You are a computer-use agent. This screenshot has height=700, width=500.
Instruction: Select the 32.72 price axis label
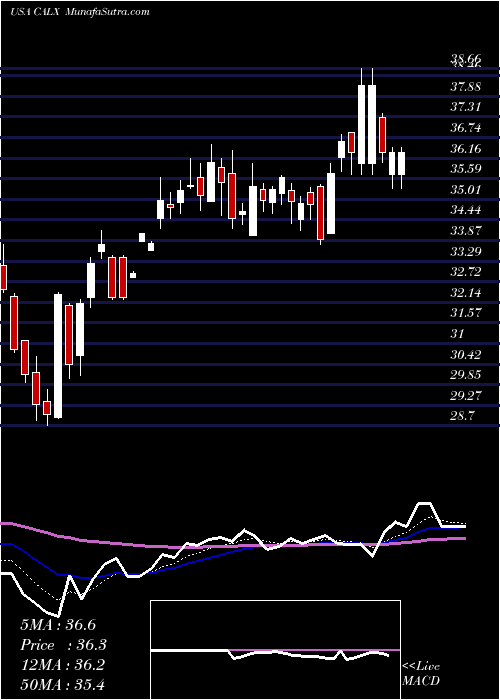(x=466, y=272)
